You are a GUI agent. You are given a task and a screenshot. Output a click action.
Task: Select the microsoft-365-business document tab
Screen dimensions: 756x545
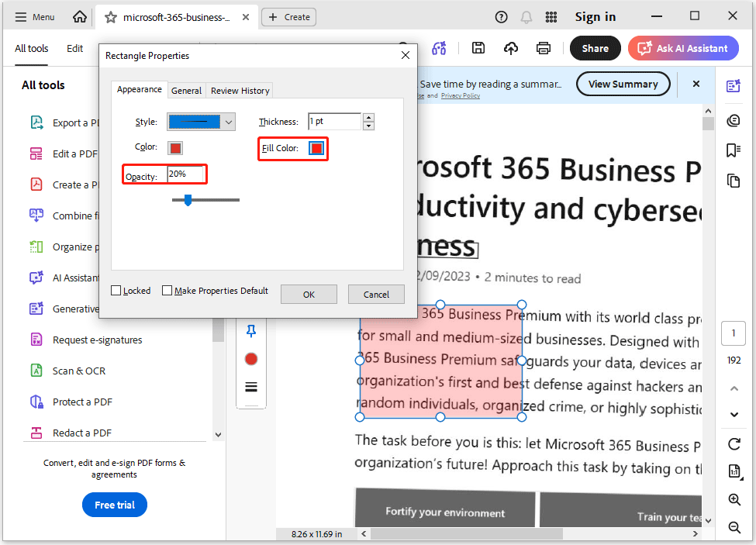coord(177,17)
